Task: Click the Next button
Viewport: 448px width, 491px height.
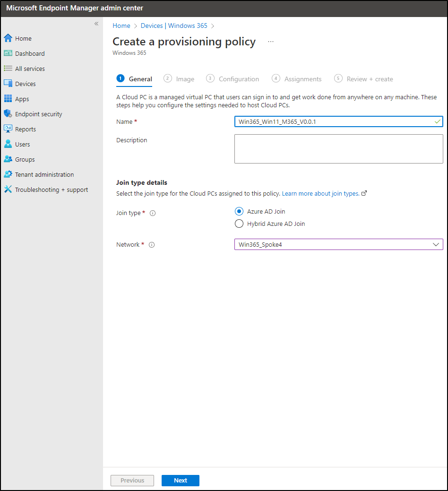Action: pos(181,480)
